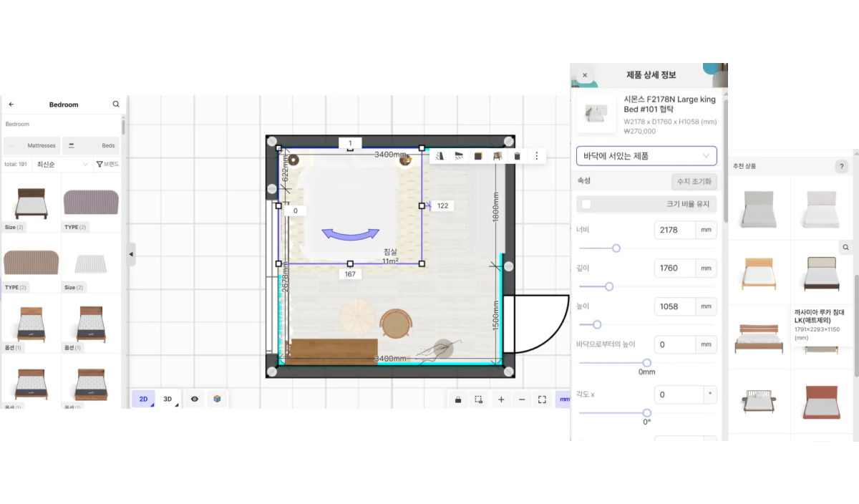Select the dark wood bed thumbnail labeled Size (2)

[x=31, y=205]
